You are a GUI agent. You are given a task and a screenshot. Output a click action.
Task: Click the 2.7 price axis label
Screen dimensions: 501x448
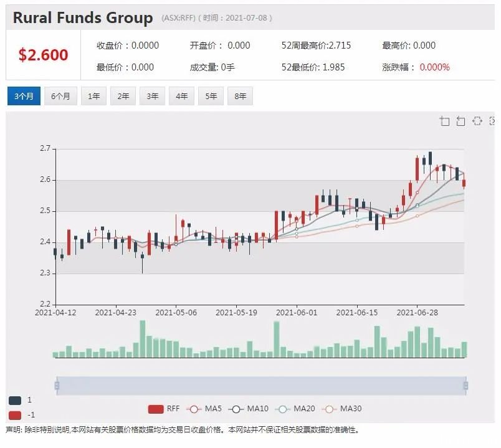45,148
